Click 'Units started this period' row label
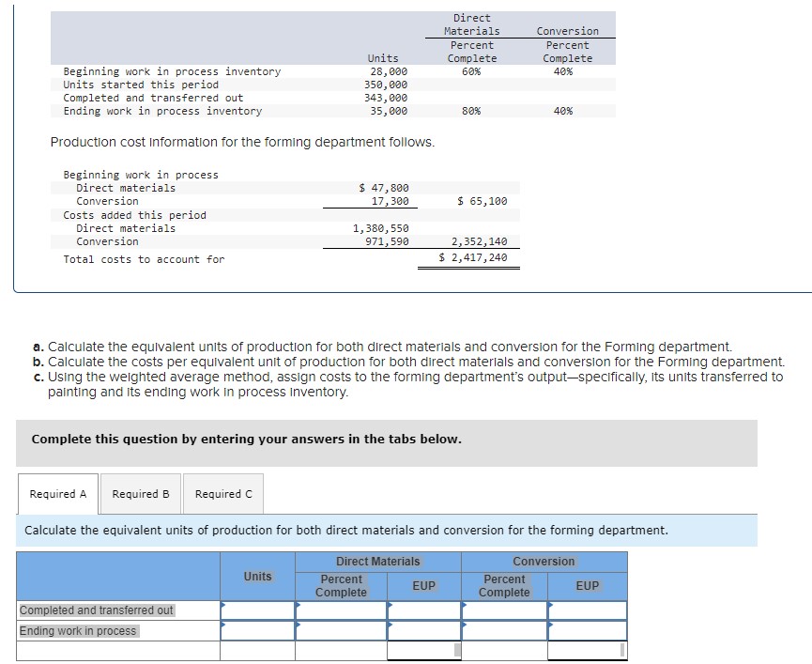The image size is (812, 664). (x=141, y=85)
